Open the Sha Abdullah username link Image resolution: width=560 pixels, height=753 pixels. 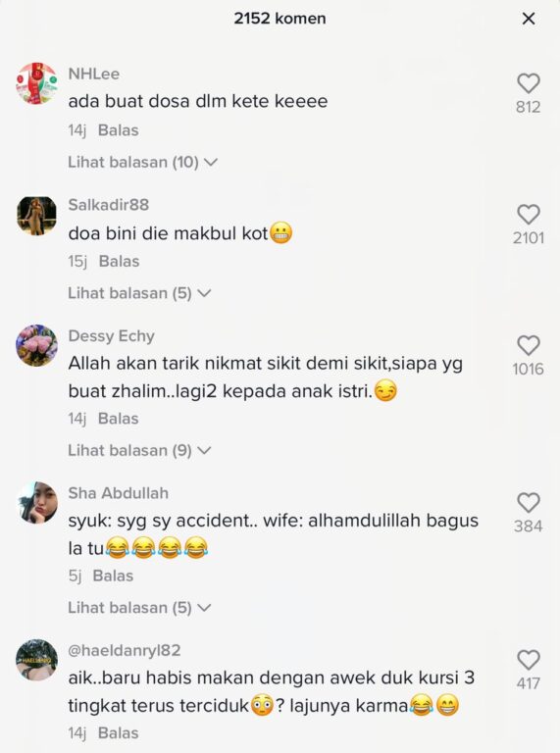118,493
